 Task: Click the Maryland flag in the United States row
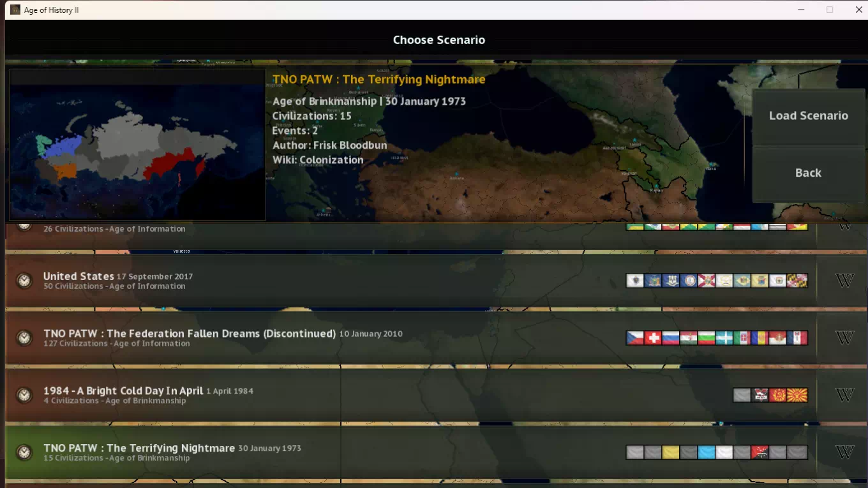(x=798, y=281)
